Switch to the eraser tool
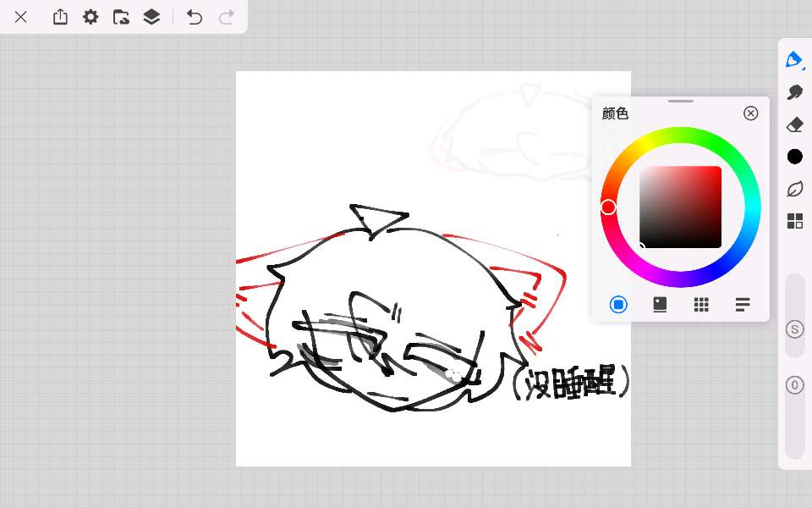812x508 pixels. pyautogui.click(x=794, y=124)
